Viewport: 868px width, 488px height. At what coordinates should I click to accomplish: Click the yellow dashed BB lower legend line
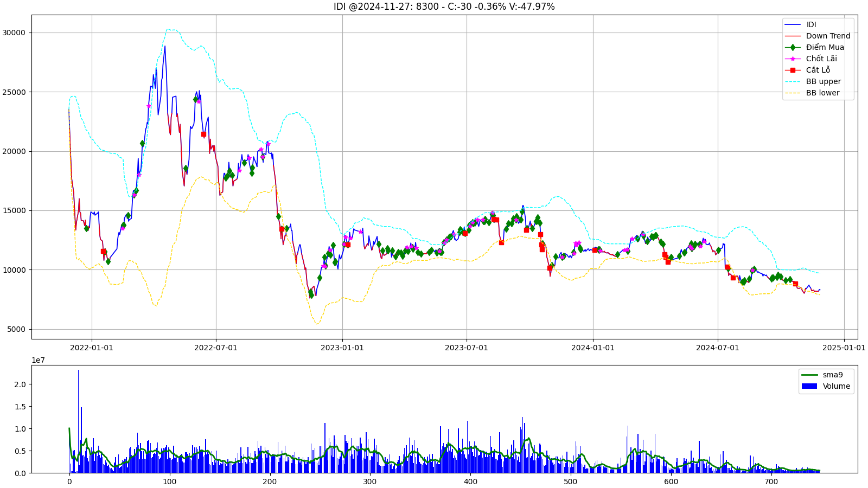(x=793, y=93)
